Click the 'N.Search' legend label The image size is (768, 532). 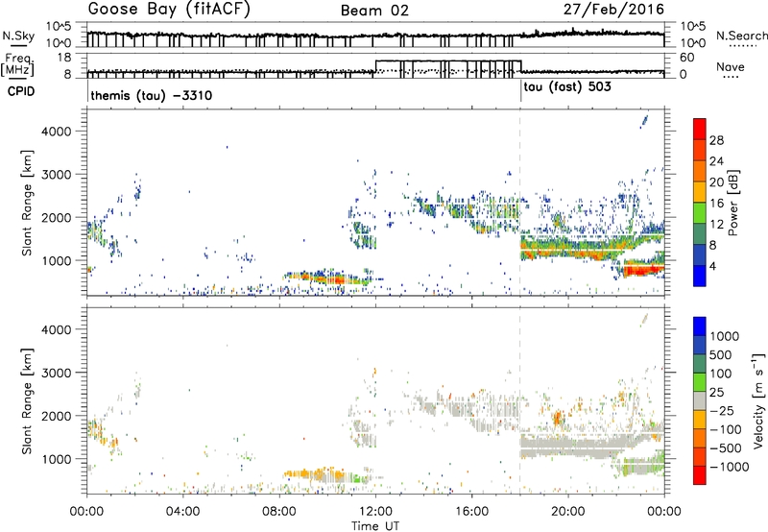(741, 36)
